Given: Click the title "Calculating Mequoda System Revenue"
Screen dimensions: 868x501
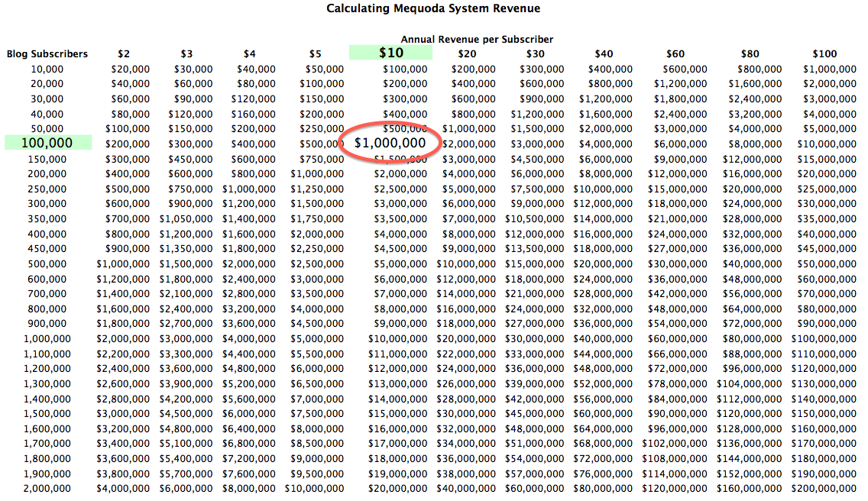Looking at the screenshot, I should coord(433,8).
